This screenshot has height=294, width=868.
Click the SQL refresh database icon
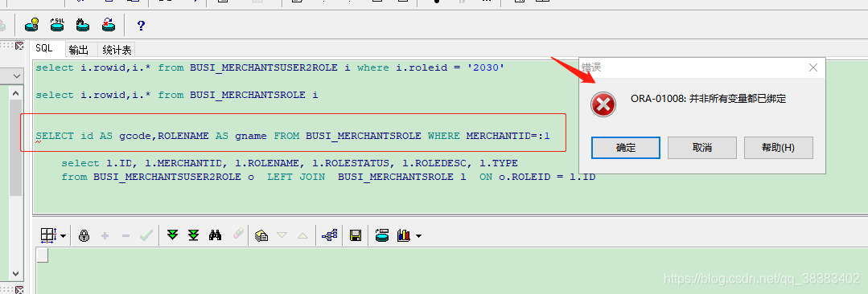click(x=57, y=24)
